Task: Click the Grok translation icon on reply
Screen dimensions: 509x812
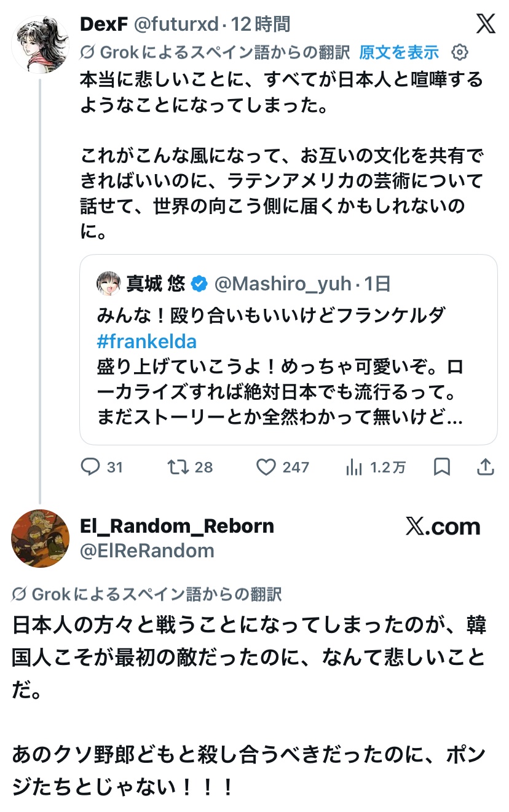Action: click(19, 594)
